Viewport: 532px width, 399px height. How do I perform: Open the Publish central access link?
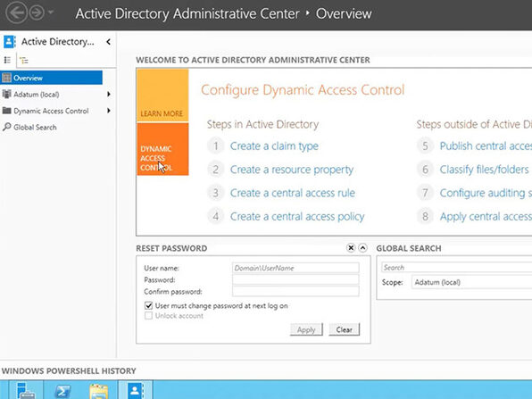pos(486,146)
